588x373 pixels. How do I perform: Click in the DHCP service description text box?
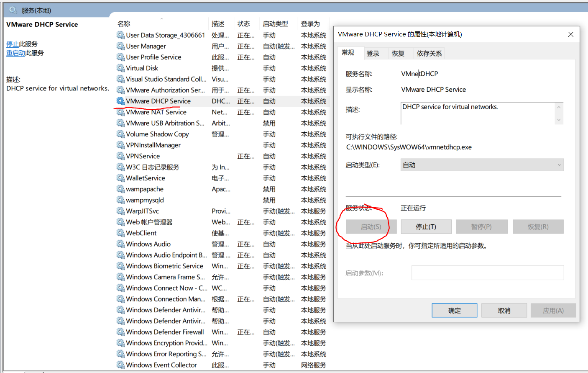click(x=478, y=113)
